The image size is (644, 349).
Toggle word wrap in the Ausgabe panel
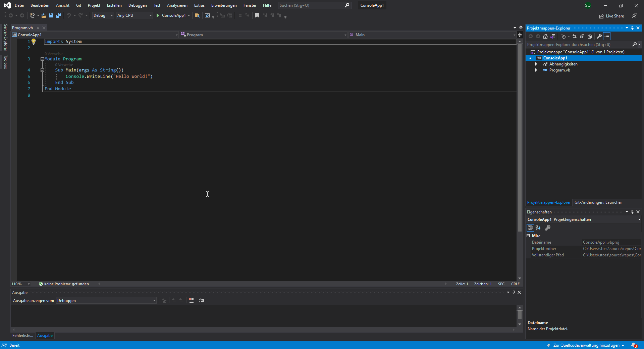pyautogui.click(x=202, y=300)
